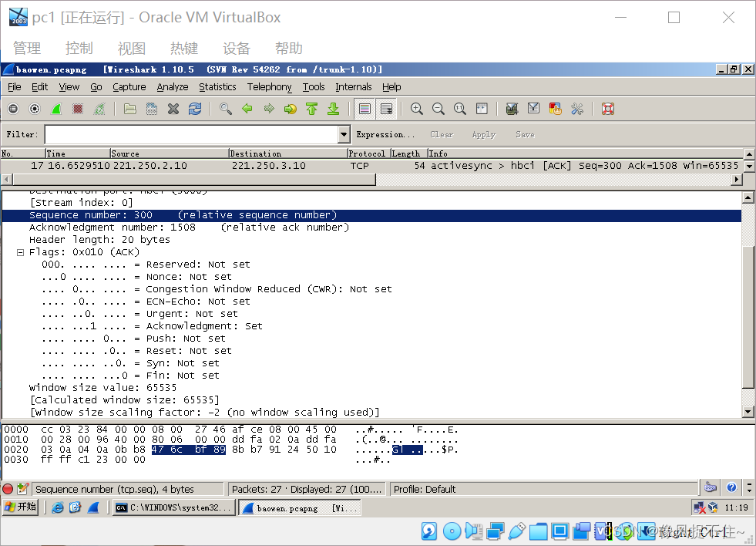The height and width of the screenshot is (546, 756).
Task: Open VirtualBox 设备 menu
Action: [x=237, y=49]
